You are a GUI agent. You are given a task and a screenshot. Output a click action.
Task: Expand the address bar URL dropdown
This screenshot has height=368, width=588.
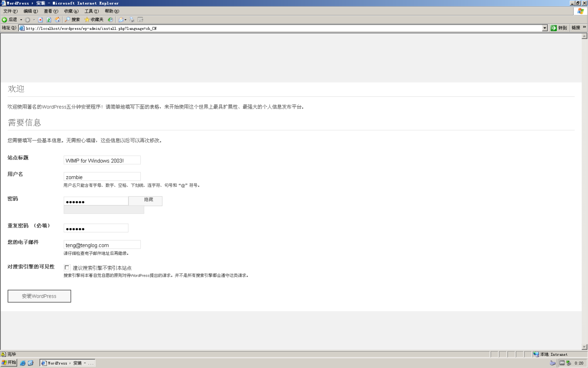pyautogui.click(x=545, y=28)
